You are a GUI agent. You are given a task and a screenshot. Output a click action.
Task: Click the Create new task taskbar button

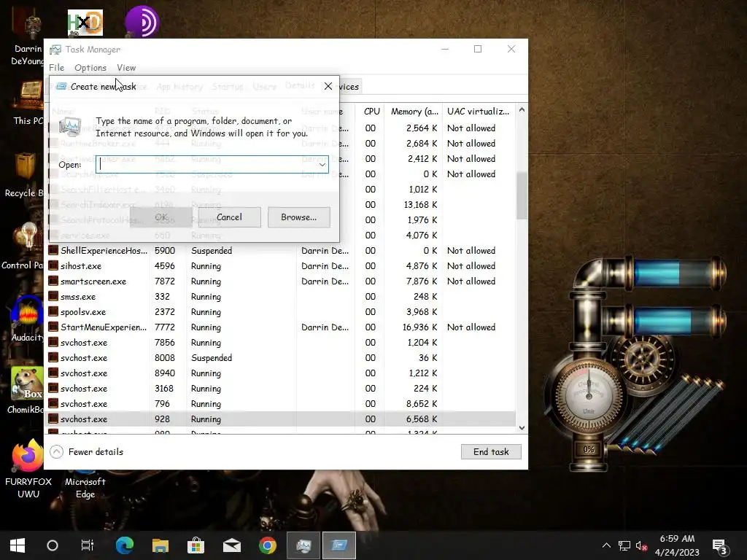coord(339,545)
